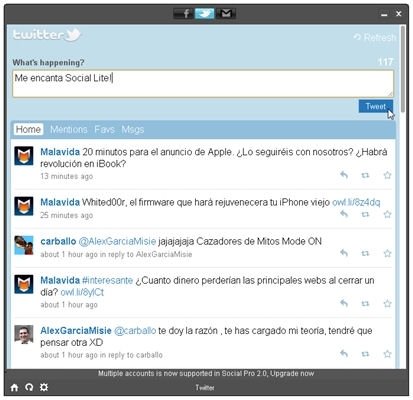Screen dimensions: 413x400
Task: Switch to the Favs tab
Action: [104, 129]
